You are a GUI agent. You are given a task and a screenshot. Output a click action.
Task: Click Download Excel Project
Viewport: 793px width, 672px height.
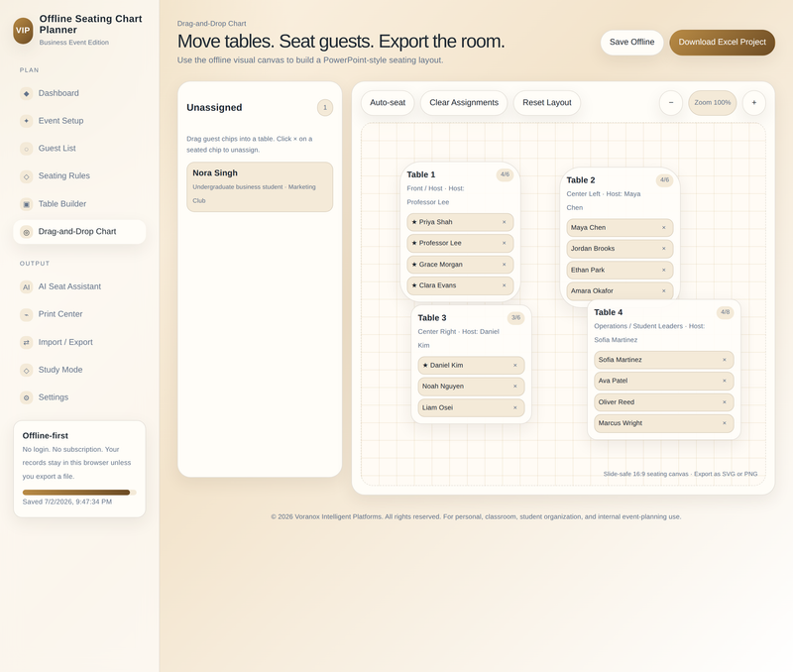pyautogui.click(x=723, y=43)
